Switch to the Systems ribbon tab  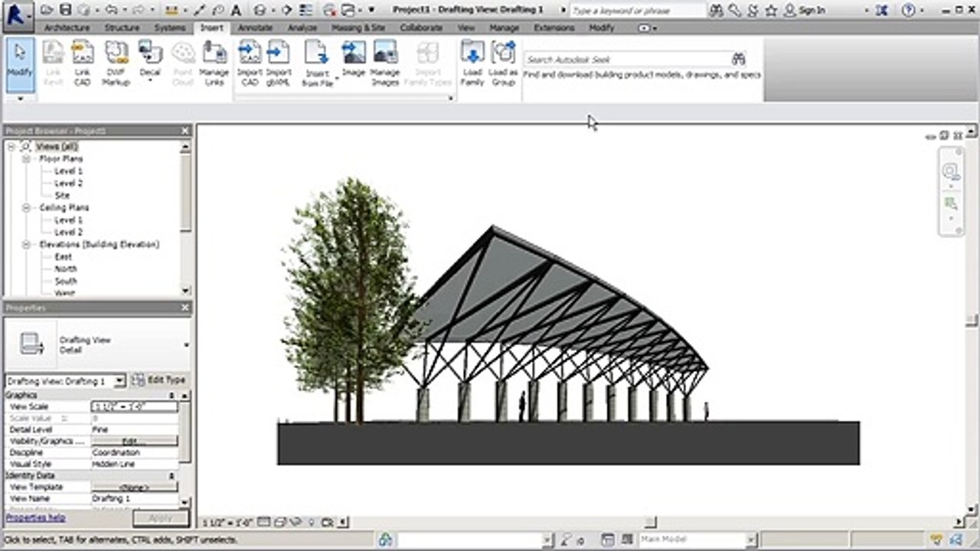[x=169, y=28]
